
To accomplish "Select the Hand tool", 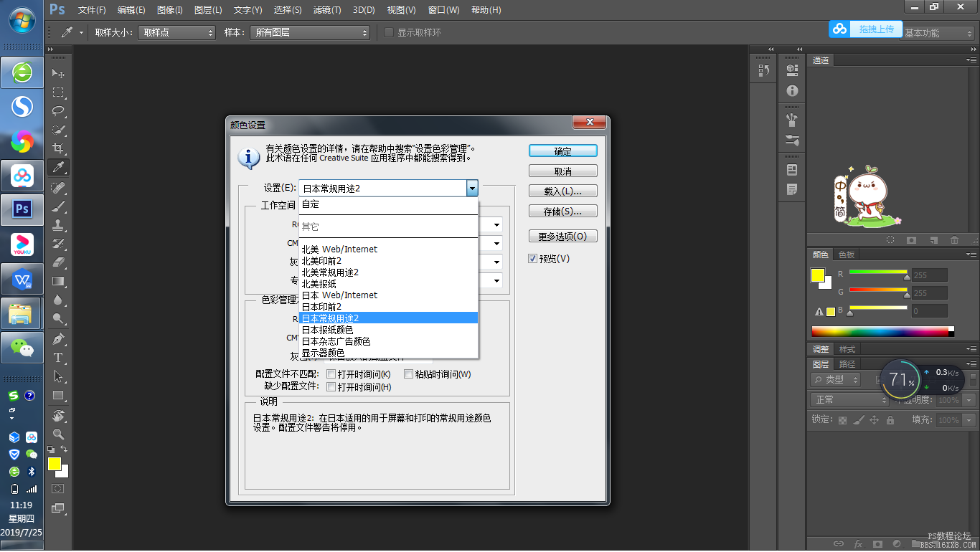I will tap(58, 415).
